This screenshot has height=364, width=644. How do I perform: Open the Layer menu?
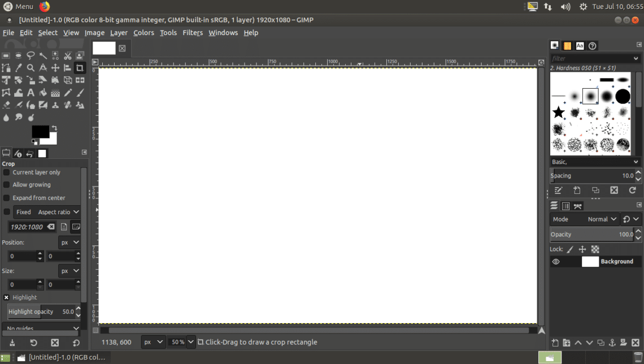(x=119, y=33)
